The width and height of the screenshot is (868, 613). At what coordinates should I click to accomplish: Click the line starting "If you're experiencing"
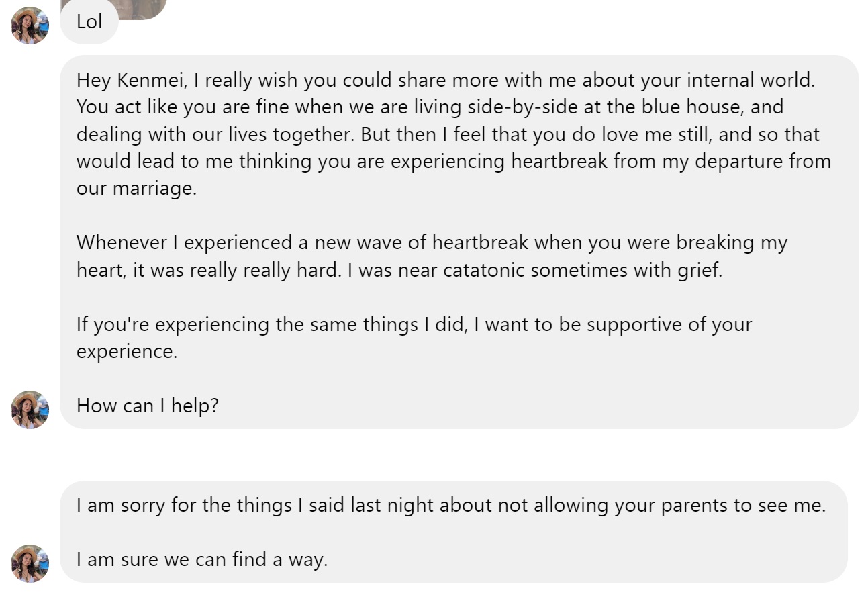(414, 324)
